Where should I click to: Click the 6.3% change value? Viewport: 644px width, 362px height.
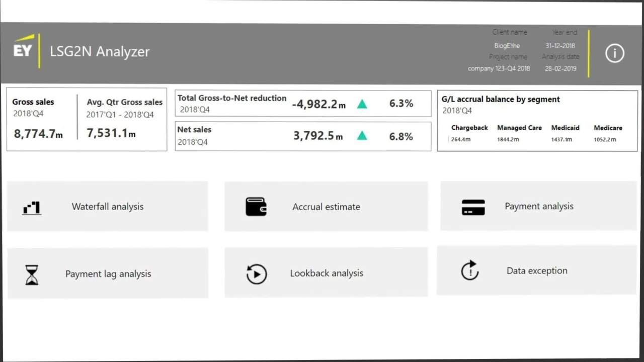[x=401, y=104]
